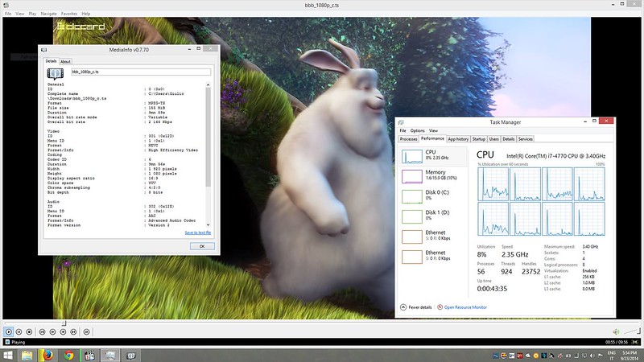This screenshot has width=644, height=362.
Task: Open Firefox from the taskbar
Action: [47, 356]
